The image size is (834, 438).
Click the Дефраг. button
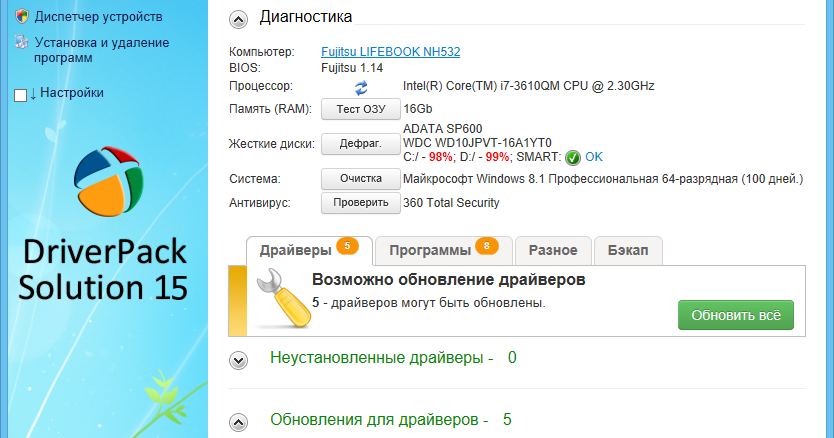361,144
